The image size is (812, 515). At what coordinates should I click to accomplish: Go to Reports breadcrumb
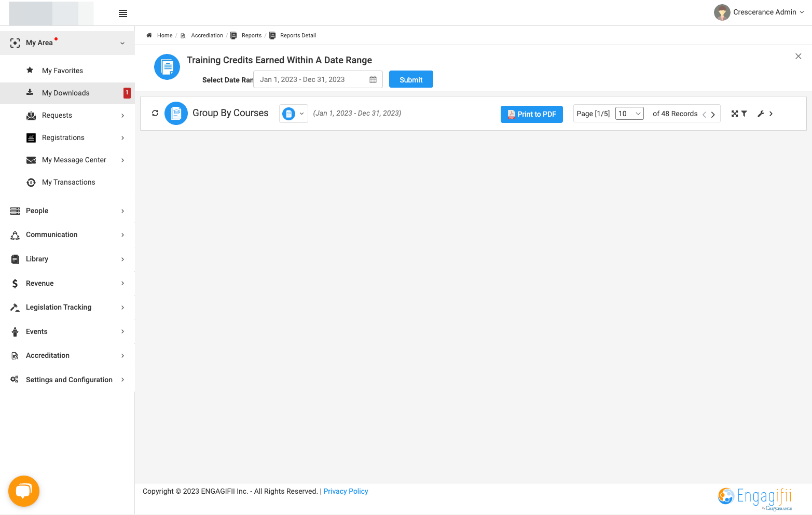pos(252,35)
